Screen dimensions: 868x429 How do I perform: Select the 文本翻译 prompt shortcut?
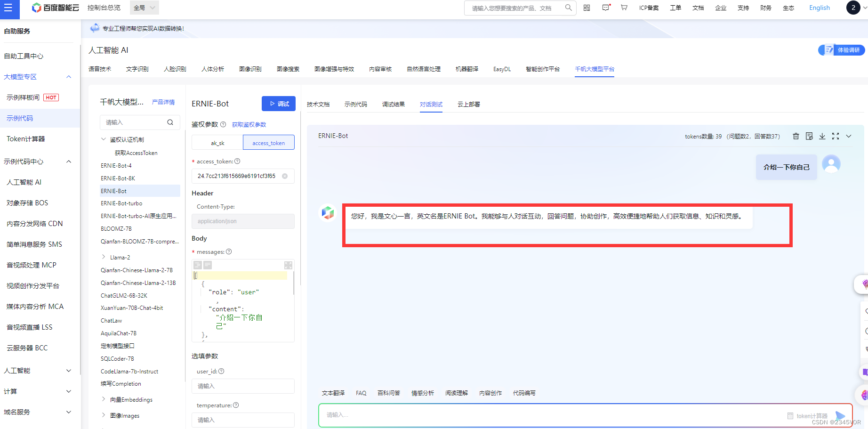click(x=333, y=393)
